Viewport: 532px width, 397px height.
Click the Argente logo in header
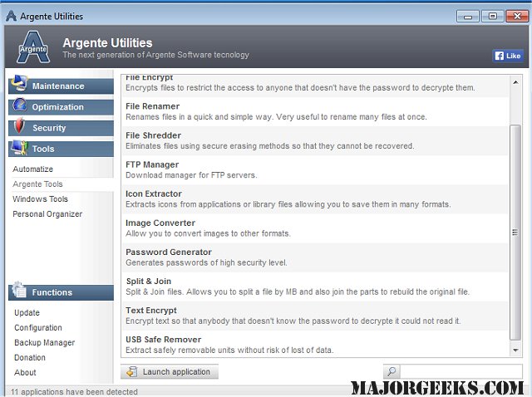coord(33,47)
